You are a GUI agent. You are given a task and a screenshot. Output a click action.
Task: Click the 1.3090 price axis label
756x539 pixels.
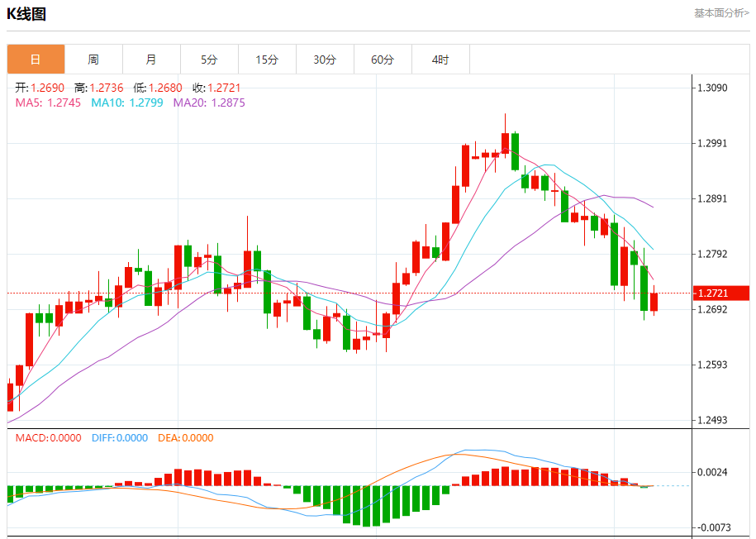tap(712, 88)
